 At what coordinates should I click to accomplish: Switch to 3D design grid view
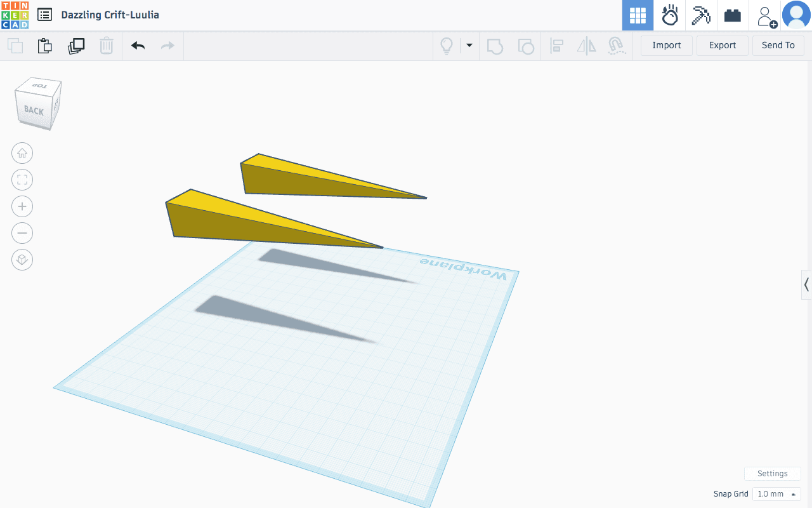[x=638, y=15]
